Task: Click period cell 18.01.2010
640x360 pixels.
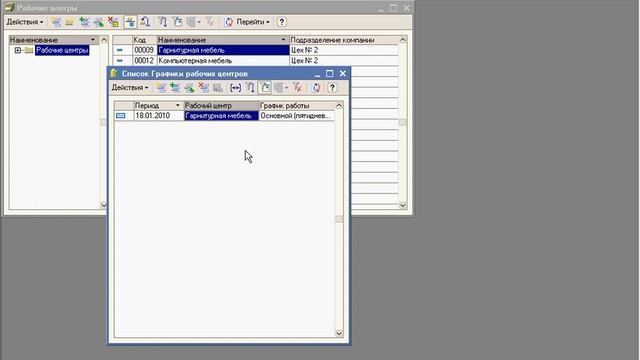Action: (x=159, y=116)
